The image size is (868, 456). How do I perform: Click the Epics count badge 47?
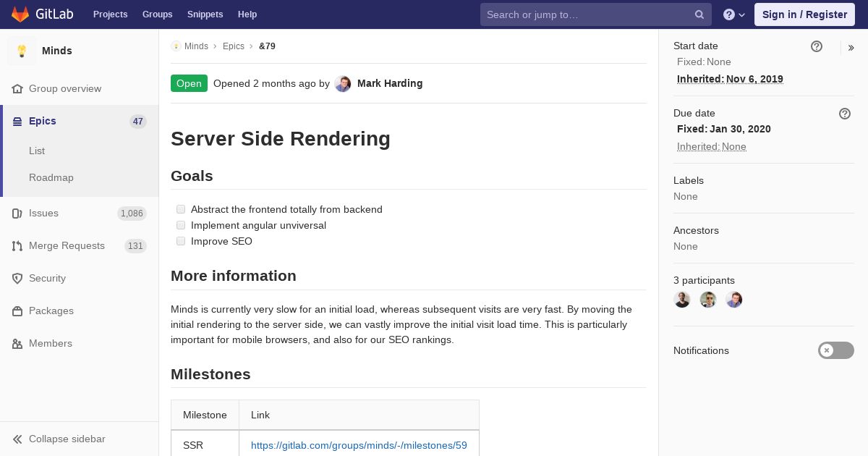click(x=137, y=122)
